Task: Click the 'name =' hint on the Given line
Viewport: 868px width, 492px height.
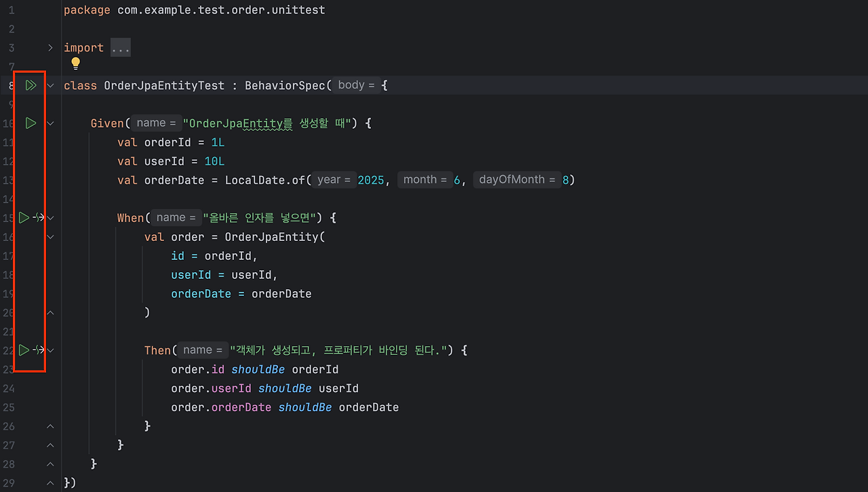Action: coord(157,124)
